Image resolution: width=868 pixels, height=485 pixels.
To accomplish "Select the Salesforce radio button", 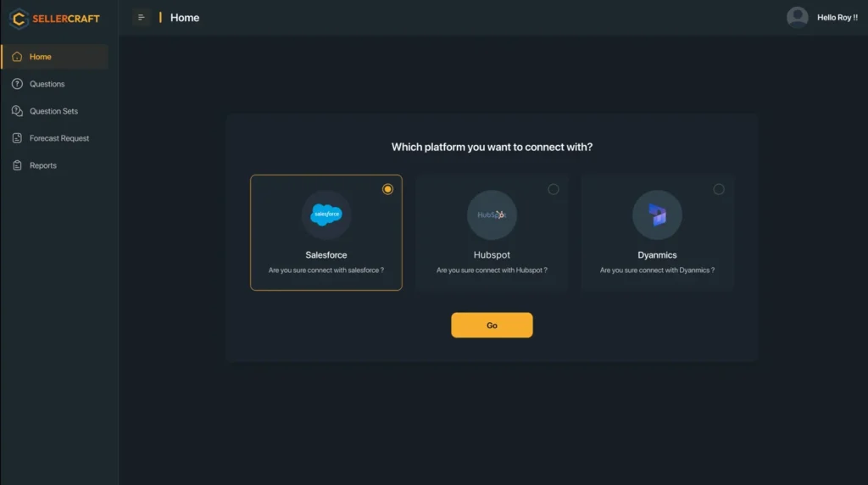I will [x=387, y=189].
